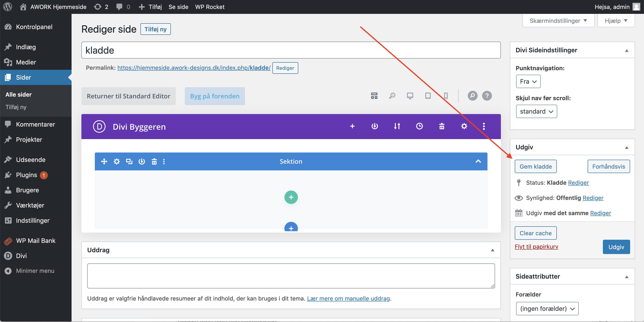Open Indlæg menu item

click(36, 47)
